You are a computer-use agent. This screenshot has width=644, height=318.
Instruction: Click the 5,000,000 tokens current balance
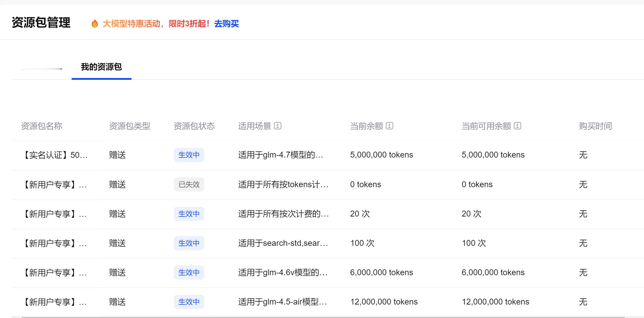click(382, 155)
